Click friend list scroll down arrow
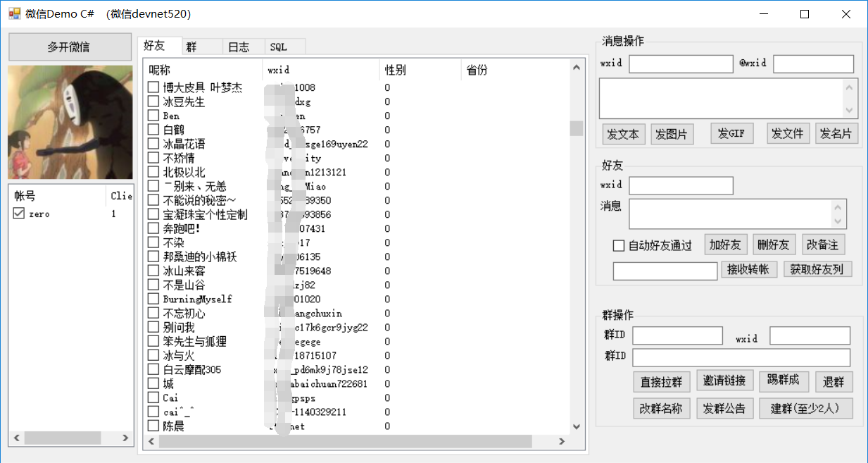This screenshot has height=463, width=868. coord(577,427)
